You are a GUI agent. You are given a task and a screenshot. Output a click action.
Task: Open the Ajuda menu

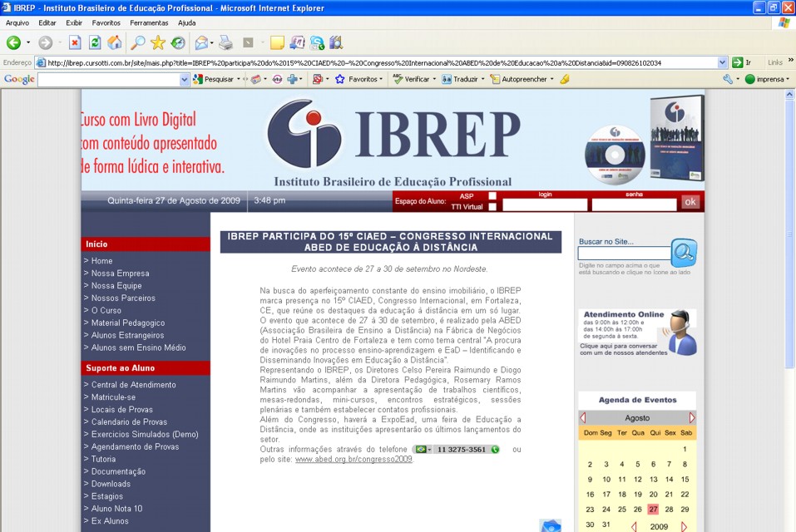pos(187,22)
